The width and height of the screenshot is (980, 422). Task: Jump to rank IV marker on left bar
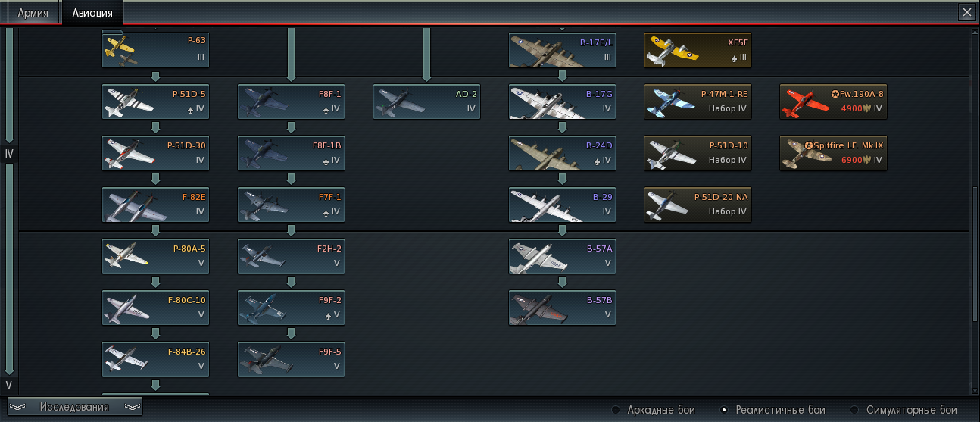[x=9, y=154]
